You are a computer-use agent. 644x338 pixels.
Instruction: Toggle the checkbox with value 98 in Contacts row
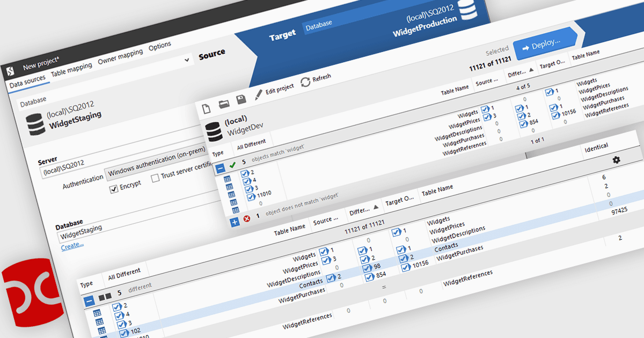[368, 268]
